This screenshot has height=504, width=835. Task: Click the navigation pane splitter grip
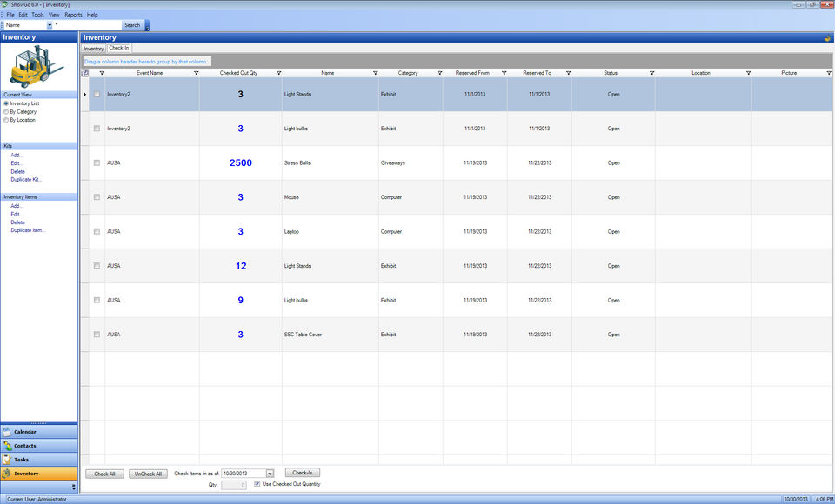tap(39, 423)
